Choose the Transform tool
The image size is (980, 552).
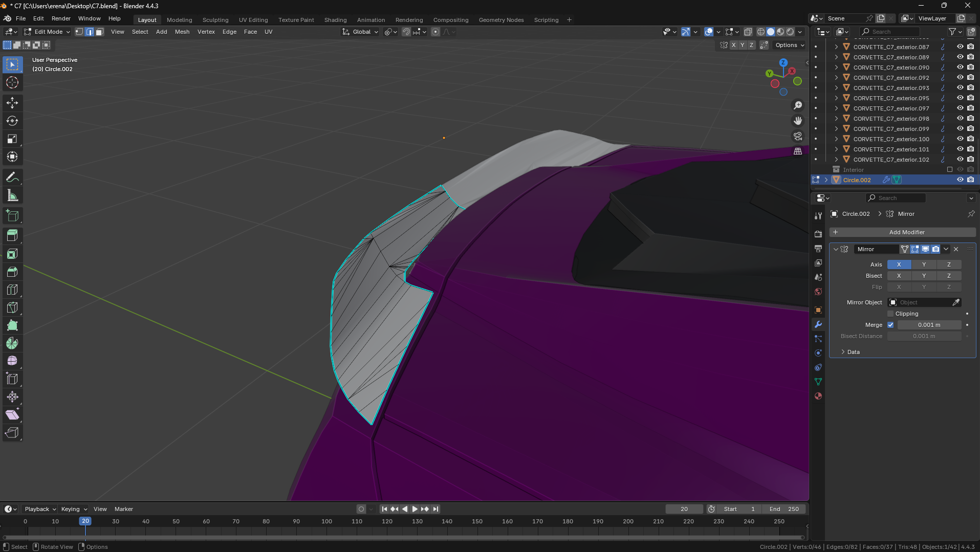[x=12, y=157]
